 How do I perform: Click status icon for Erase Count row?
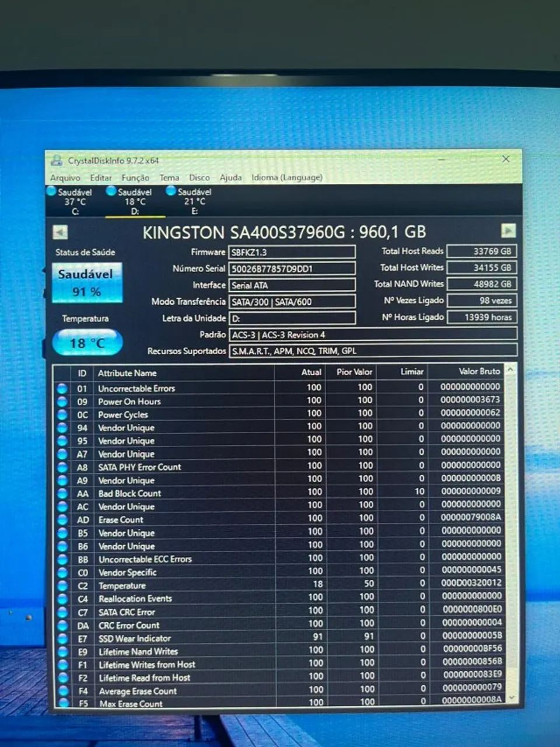tap(62, 519)
